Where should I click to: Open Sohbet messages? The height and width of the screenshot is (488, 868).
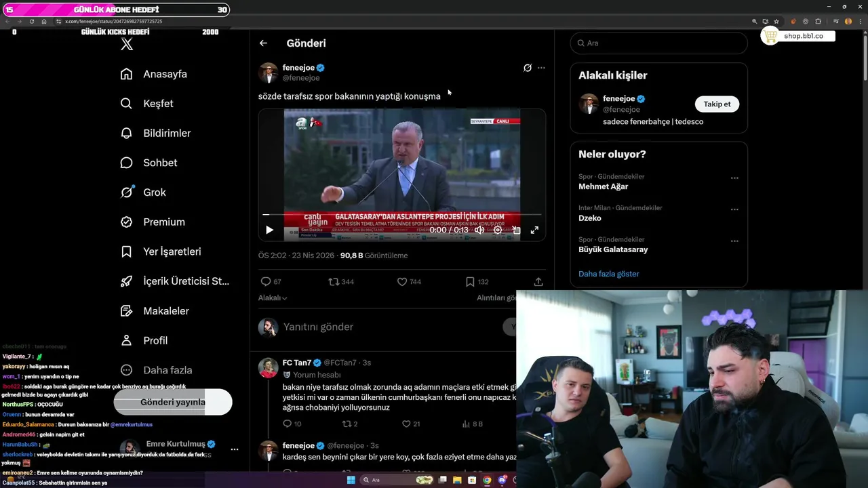(149, 163)
